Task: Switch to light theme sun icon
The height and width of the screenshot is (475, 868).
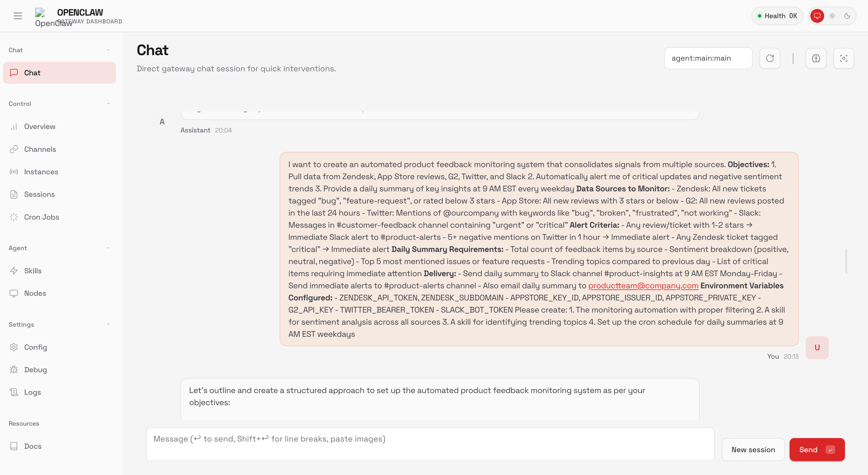Action: 832,16
